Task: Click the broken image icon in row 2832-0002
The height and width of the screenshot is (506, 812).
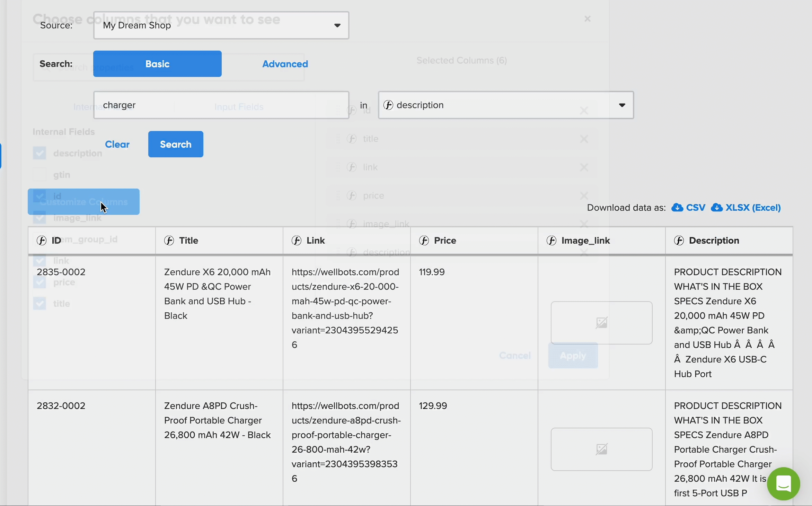Action: (x=602, y=449)
